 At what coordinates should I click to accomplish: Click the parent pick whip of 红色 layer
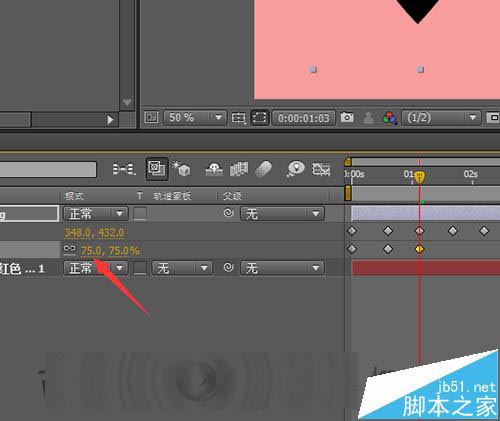click(x=228, y=267)
